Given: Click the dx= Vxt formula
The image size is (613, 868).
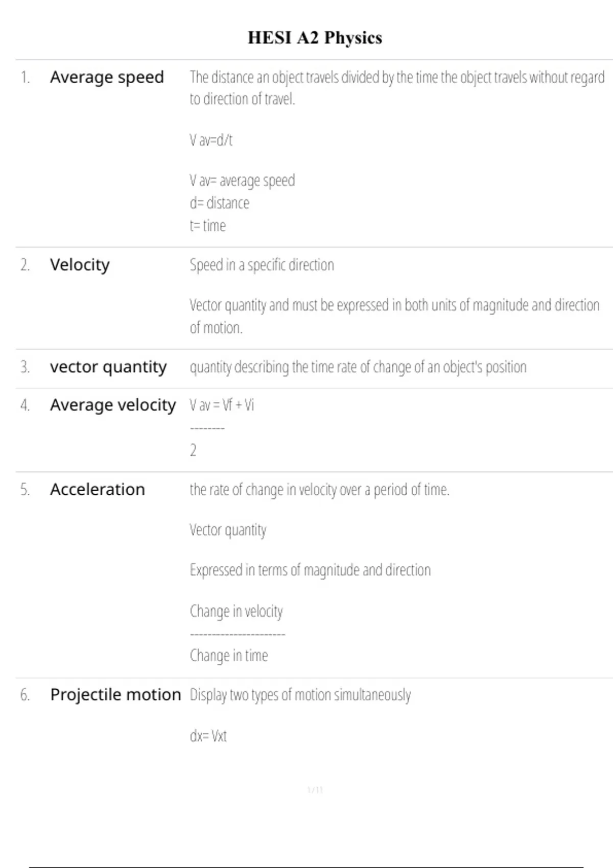Looking at the screenshot, I should pyautogui.click(x=208, y=736).
